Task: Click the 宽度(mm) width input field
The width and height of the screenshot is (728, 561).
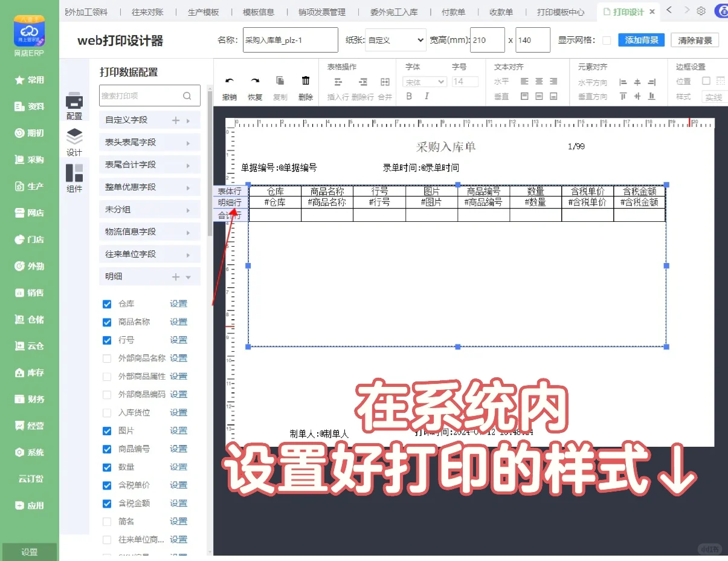Action: click(487, 39)
